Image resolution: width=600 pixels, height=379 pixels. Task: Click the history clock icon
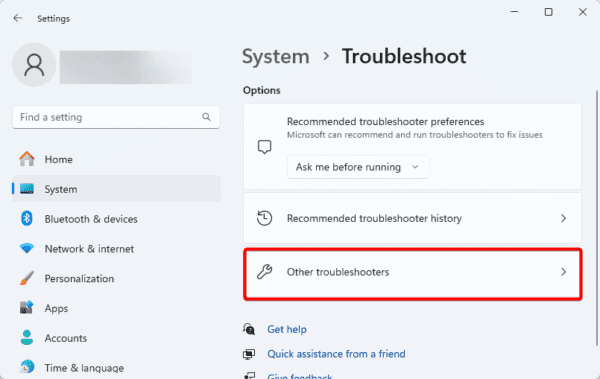pyautogui.click(x=264, y=218)
